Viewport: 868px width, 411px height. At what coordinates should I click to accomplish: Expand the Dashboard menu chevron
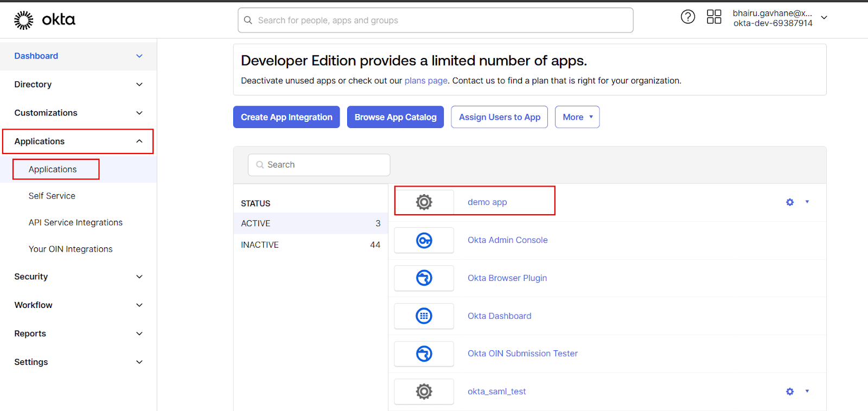139,56
